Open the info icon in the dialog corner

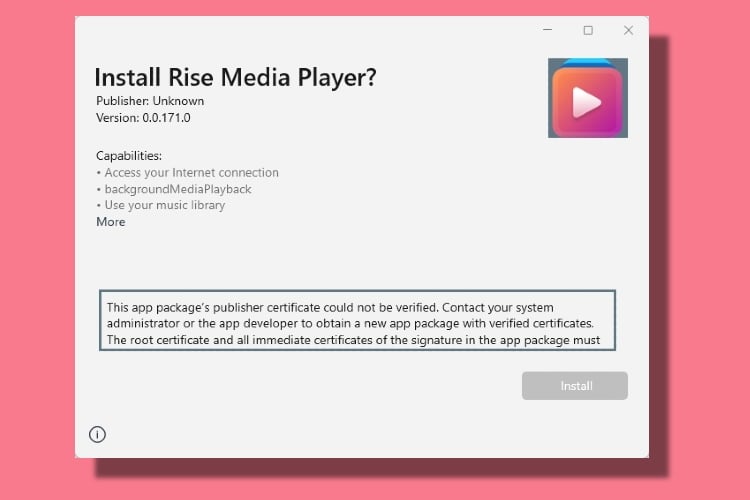(x=98, y=434)
